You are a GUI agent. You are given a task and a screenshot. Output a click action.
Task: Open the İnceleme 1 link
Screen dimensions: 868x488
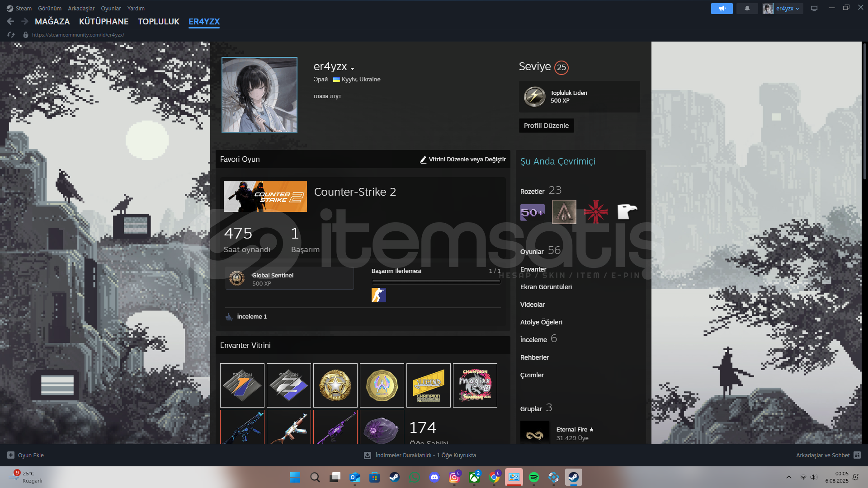click(x=252, y=317)
